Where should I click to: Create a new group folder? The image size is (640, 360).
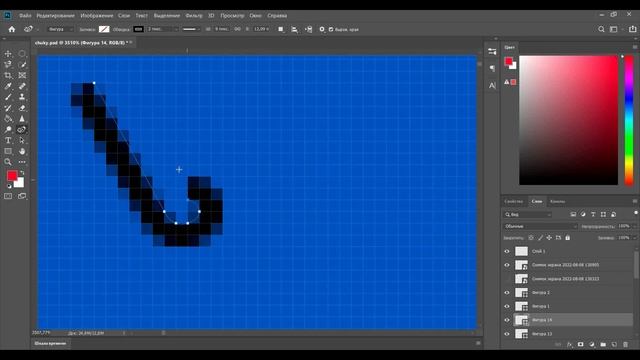tap(603, 344)
